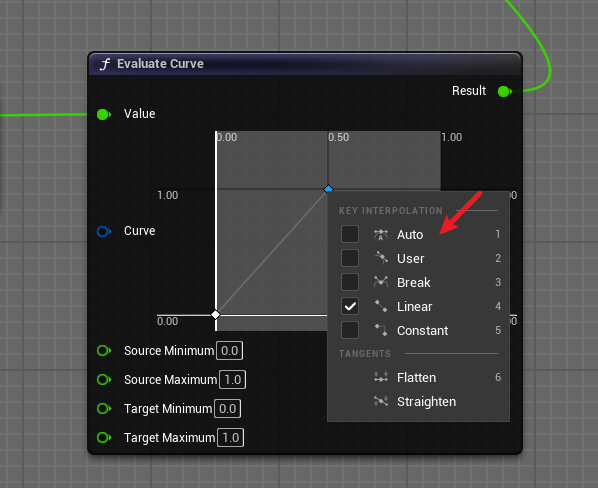
Task: Click the blue Curve input pin
Action: tap(104, 231)
